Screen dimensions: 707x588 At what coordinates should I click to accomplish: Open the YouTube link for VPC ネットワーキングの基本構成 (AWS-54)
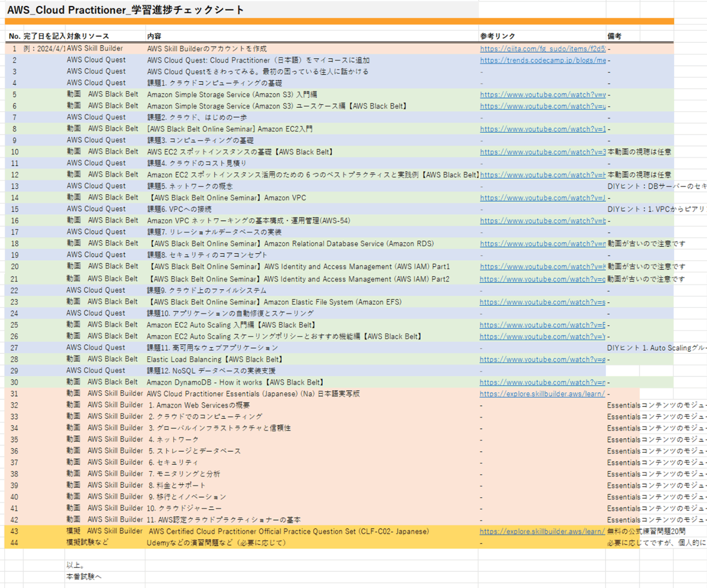coord(543,221)
